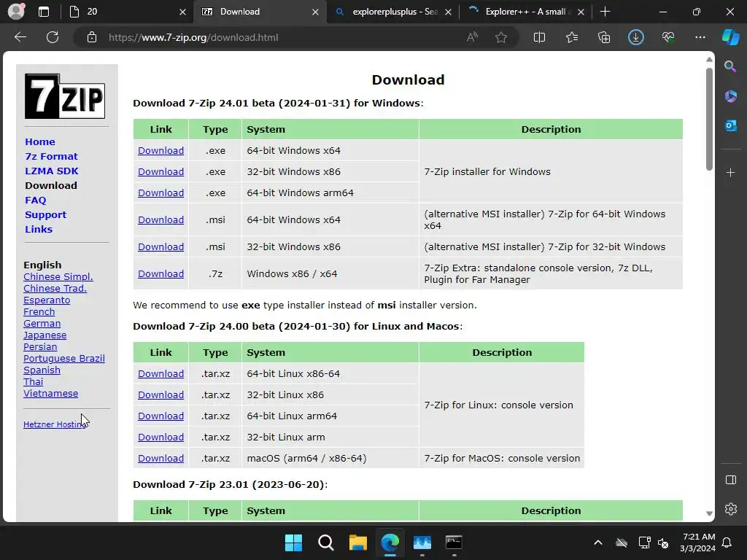Launch Copilot from toolbar

(730, 37)
